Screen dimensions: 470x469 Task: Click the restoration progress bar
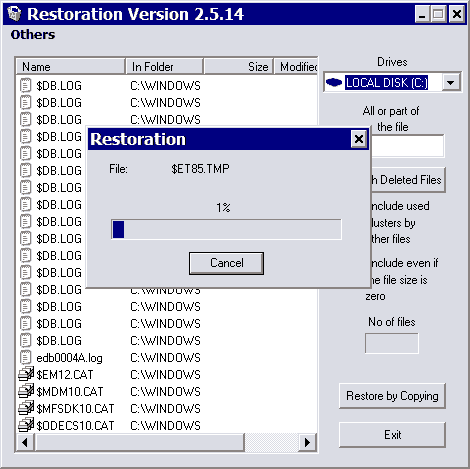pyautogui.click(x=226, y=229)
